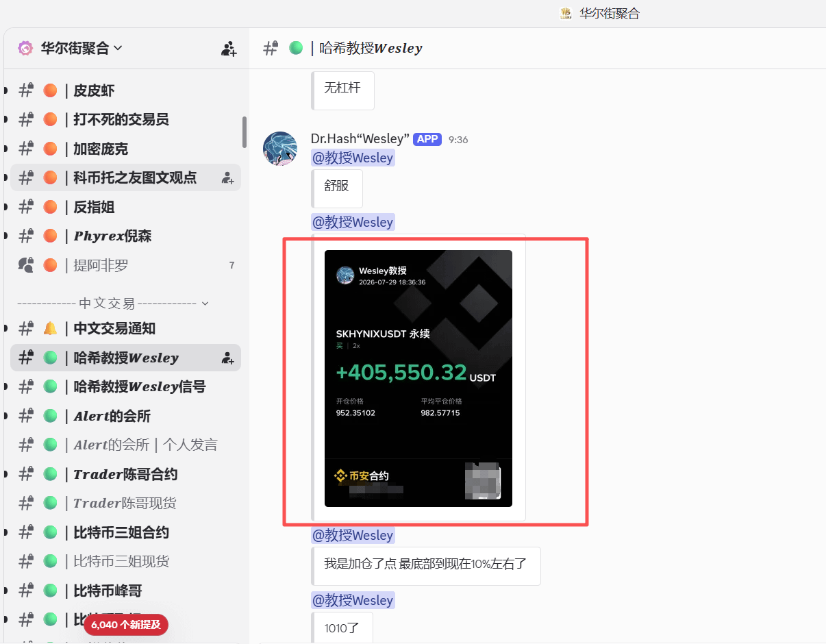The height and width of the screenshot is (644, 826).
Task: Go to the Alert的会所 channel
Action: (x=125, y=416)
